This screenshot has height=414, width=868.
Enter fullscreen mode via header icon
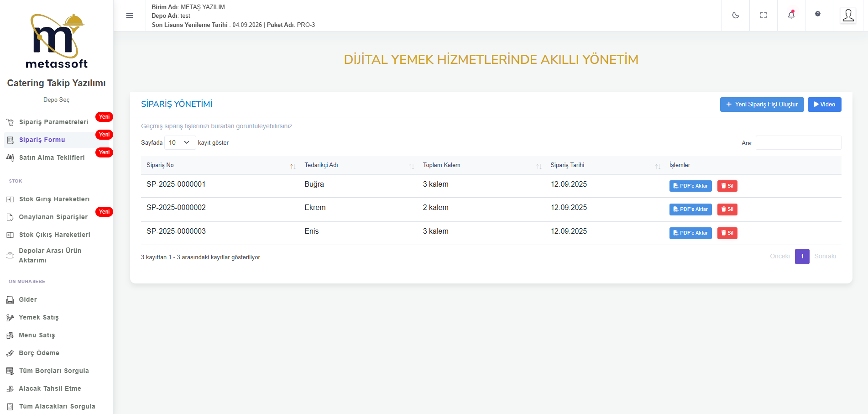pyautogui.click(x=763, y=15)
